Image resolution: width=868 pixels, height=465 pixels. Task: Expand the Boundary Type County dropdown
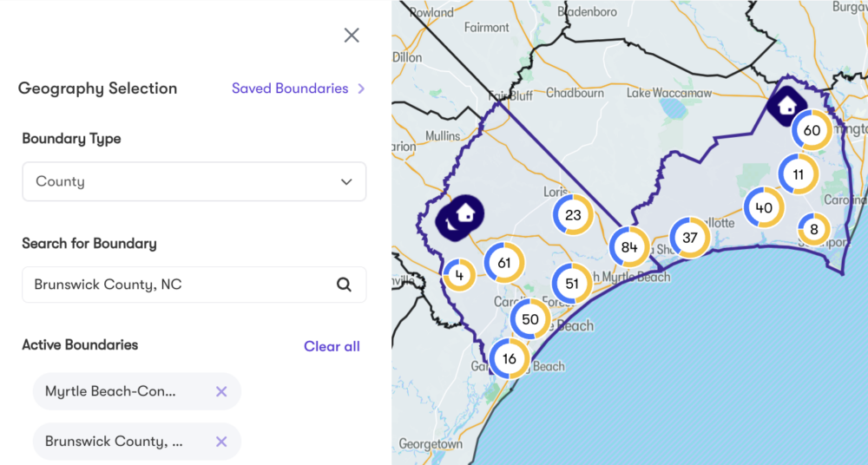coord(194,181)
